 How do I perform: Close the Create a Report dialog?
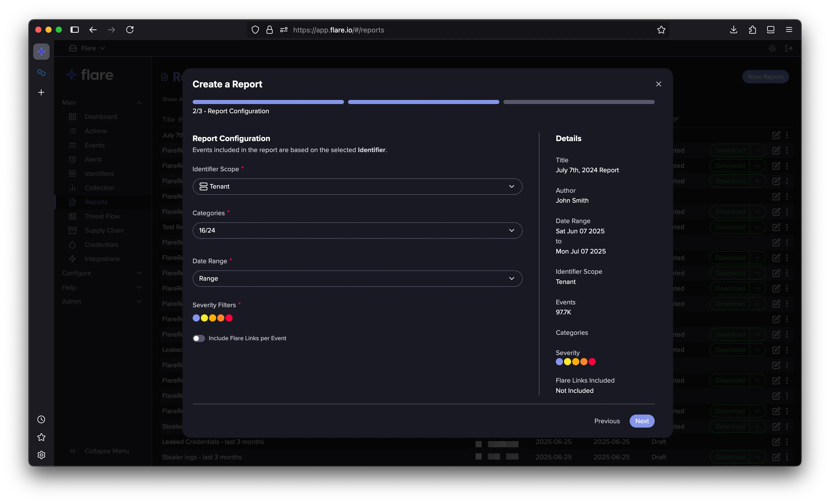[x=658, y=84]
